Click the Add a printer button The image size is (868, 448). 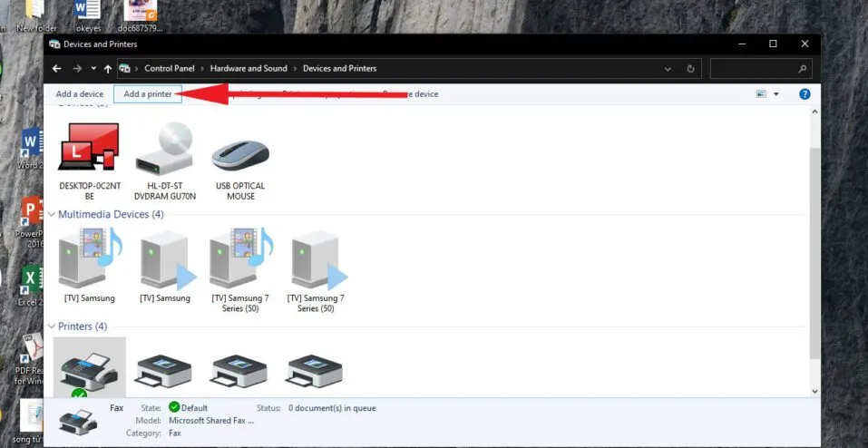click(x=148, y=94)
